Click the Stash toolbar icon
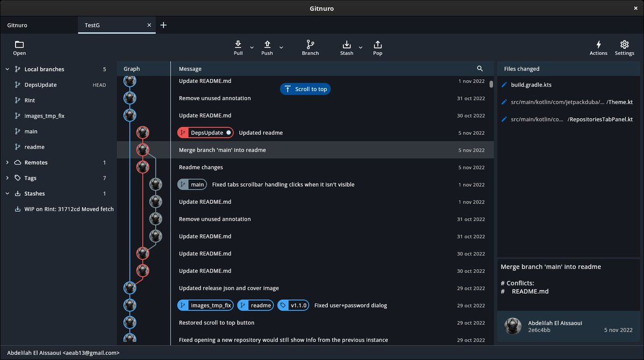The height and width of the screenshot is (360, 644). 347,45
